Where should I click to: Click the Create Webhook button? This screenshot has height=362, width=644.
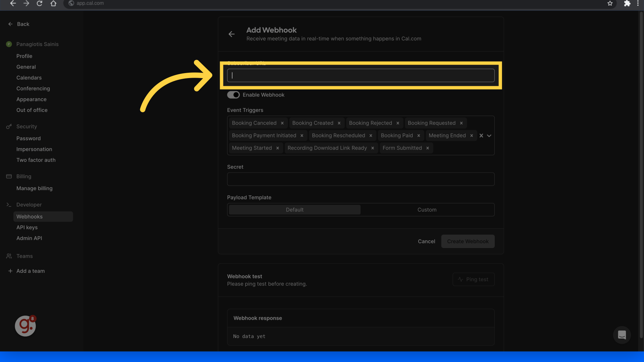coord(468,241)
